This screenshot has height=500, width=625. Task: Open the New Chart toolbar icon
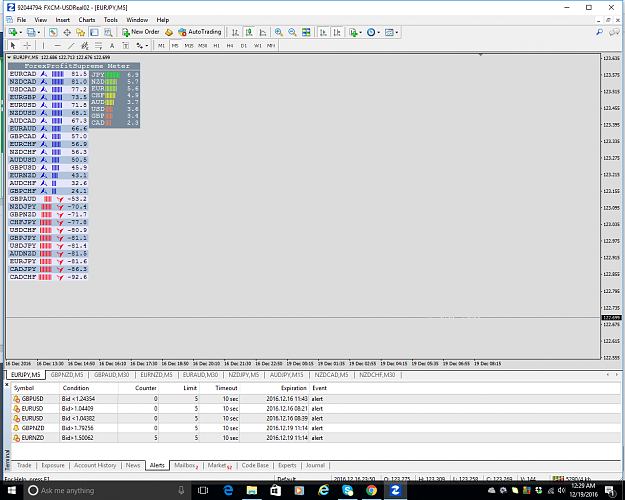tap(12, 32)
